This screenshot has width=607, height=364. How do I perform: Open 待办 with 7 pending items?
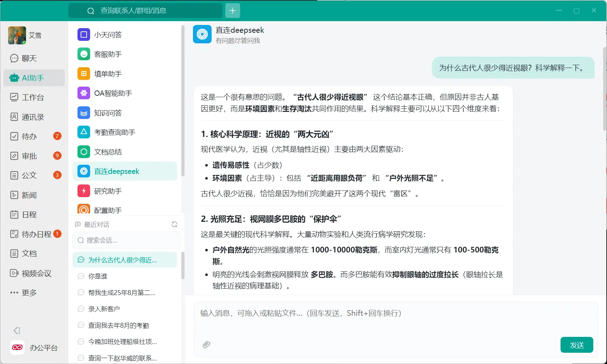[34, 136]
